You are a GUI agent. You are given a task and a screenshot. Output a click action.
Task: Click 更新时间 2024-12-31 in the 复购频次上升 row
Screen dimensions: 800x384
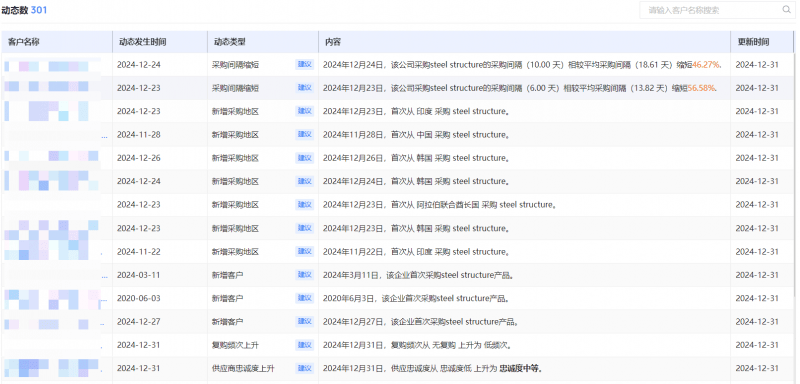[757, 345]
